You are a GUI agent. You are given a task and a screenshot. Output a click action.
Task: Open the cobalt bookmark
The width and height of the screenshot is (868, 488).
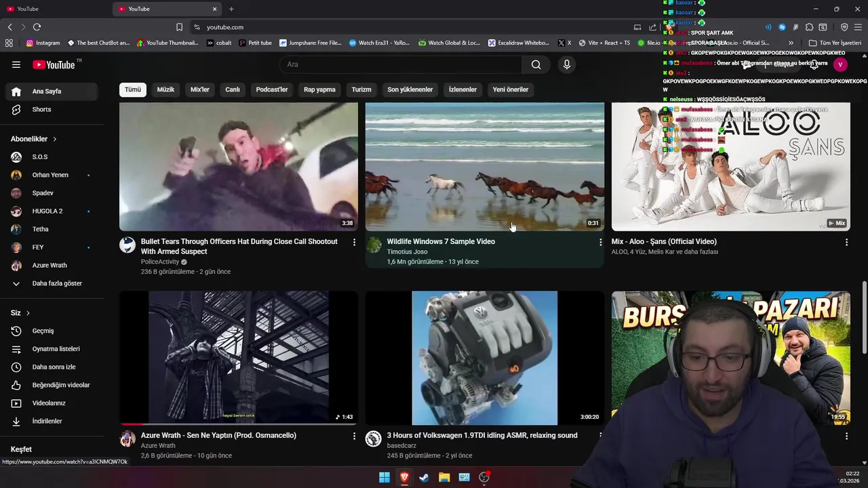pyautogui.click(x=219, y=43)
